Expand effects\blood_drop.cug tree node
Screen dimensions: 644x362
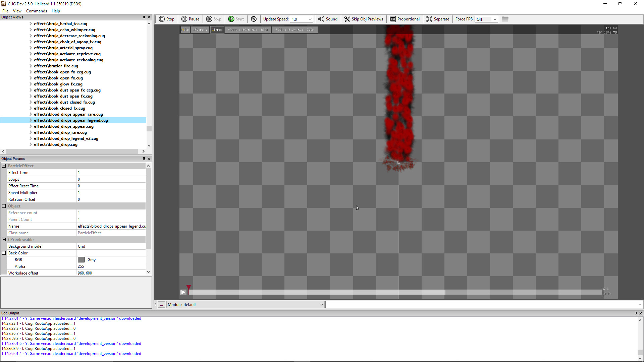point(31,144)
